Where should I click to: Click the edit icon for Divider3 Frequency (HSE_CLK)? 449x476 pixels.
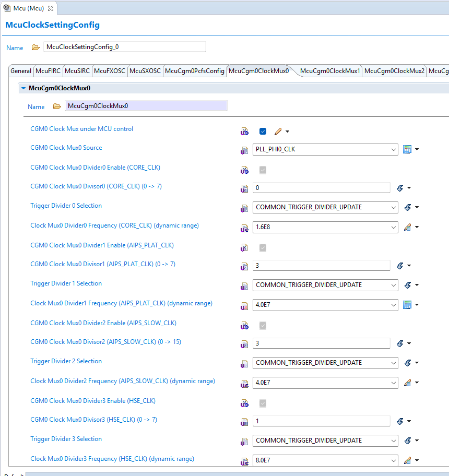coord(407,460)
